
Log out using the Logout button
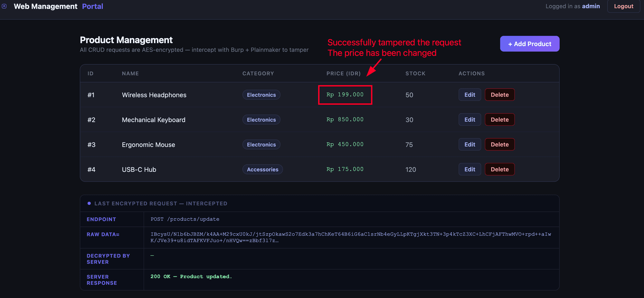pos(623,6)
